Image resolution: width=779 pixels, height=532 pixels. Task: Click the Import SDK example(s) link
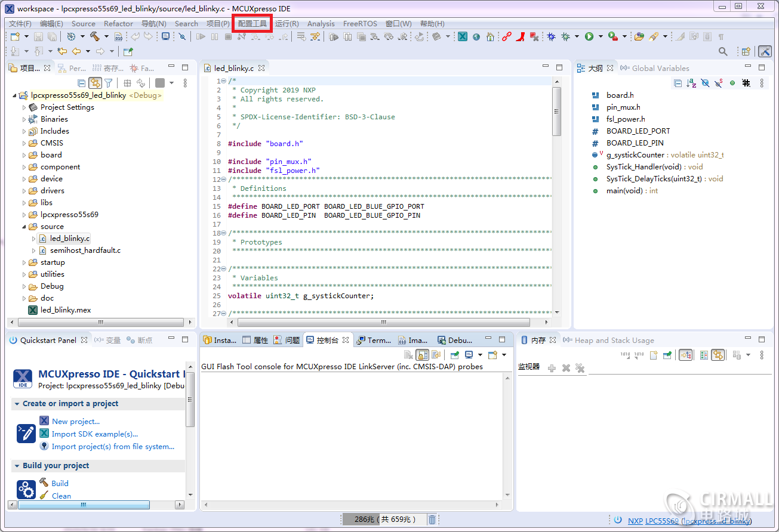(x=94, y=434)
